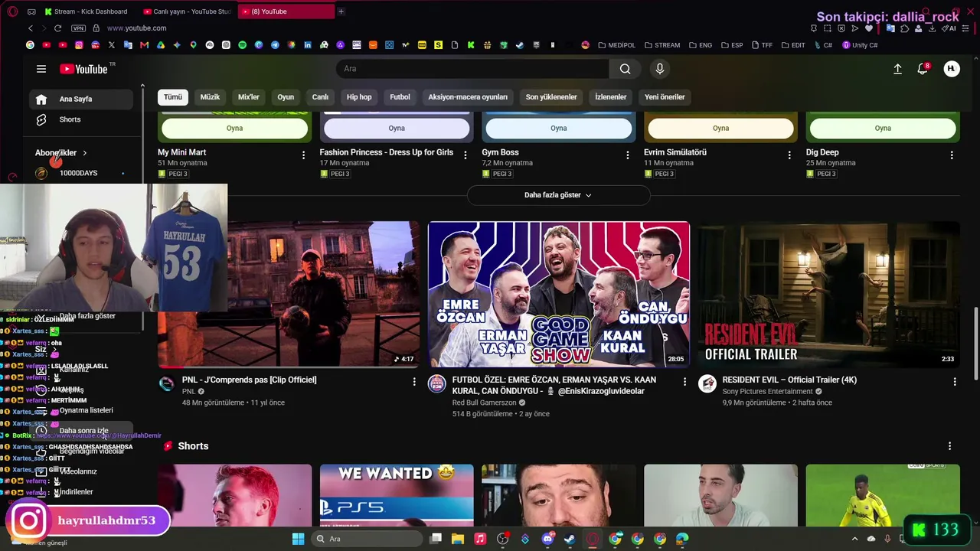Open the YouTube guide hamburger menu
Viewport: 980px width, 551px height.
pos(41,69)
